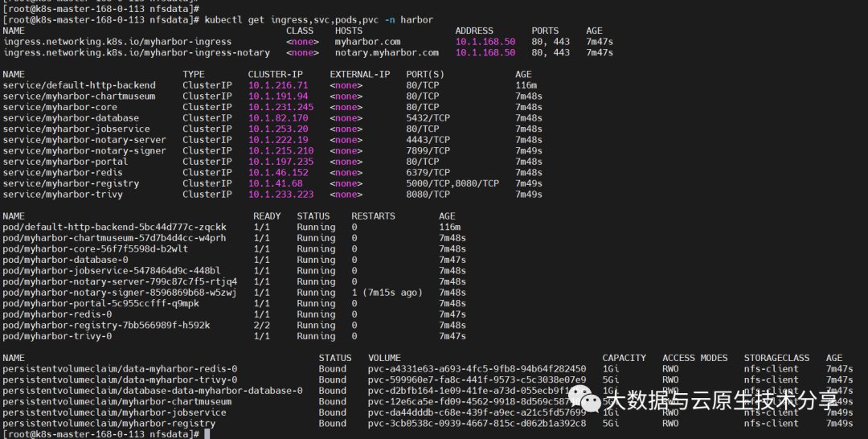This screenshot has height=439, width=868.
Task: Click the RESTARTS column header
Action: click(373, 216)
